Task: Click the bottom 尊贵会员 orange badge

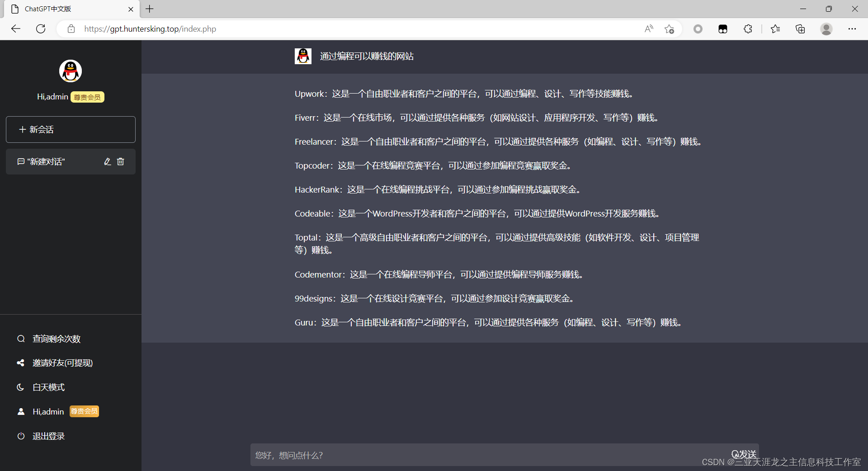Action: (x=84, y=411)
